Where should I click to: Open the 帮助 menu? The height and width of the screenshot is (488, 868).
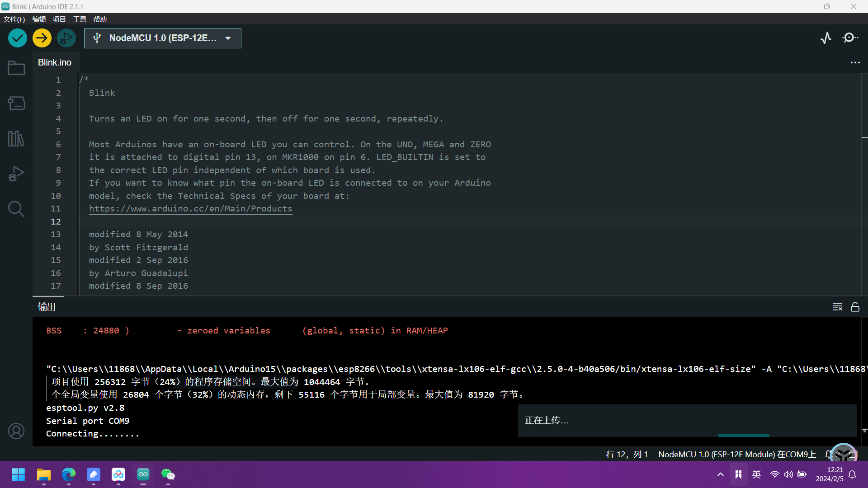pyautogui.click(x=100, y=19)
